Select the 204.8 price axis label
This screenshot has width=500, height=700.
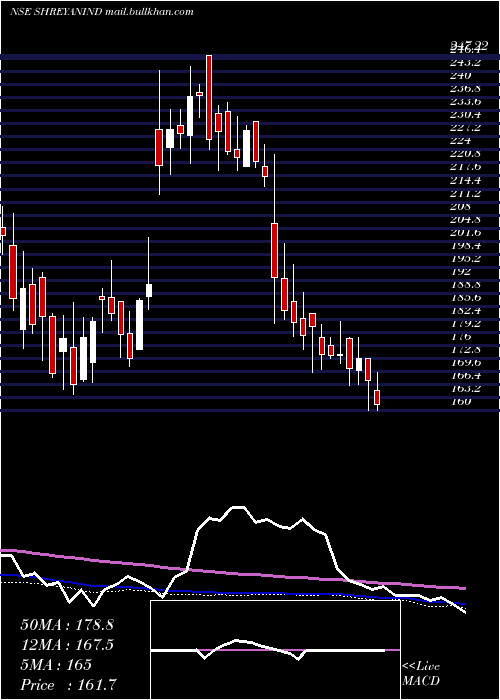tap(465, 220)
